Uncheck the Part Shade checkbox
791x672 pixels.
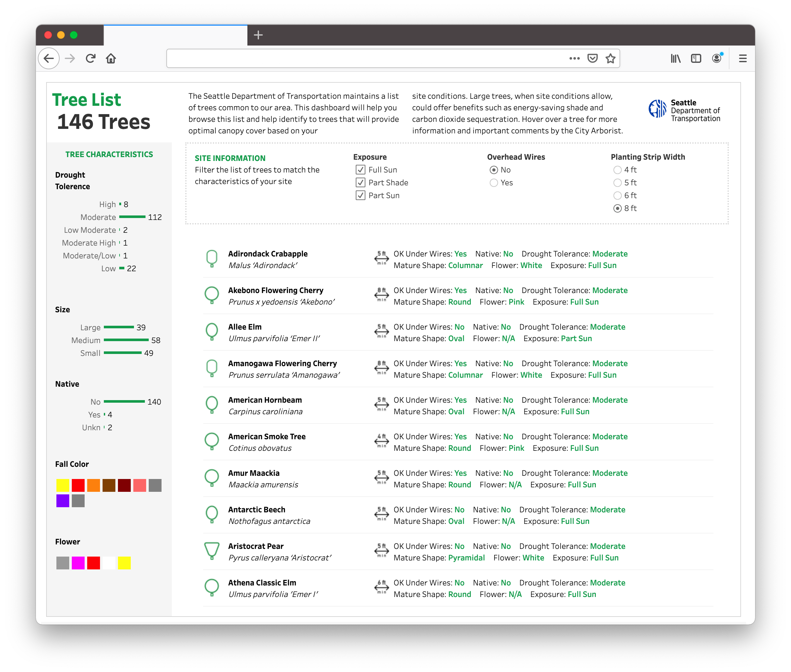coord(360,182)
